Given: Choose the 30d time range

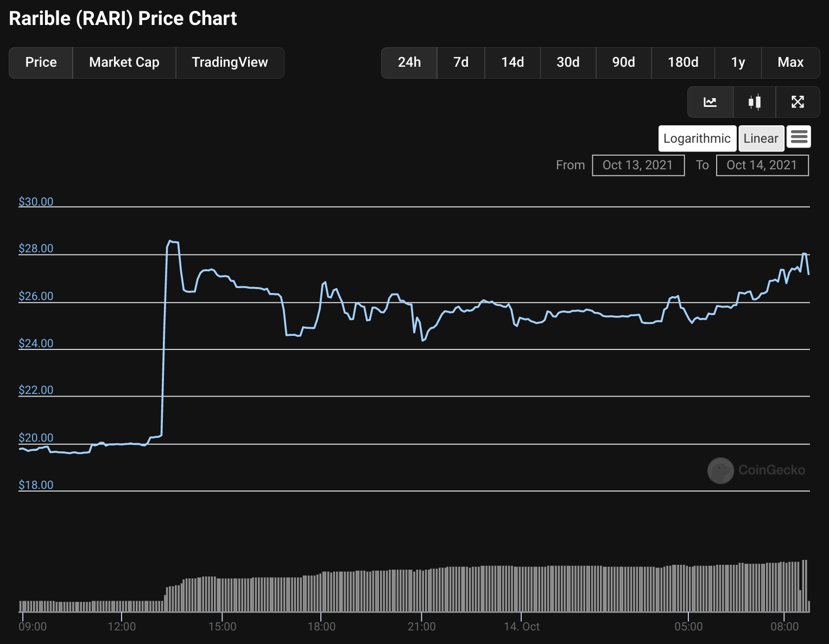Looking at the screenshot, I should (x=568, y=62).
